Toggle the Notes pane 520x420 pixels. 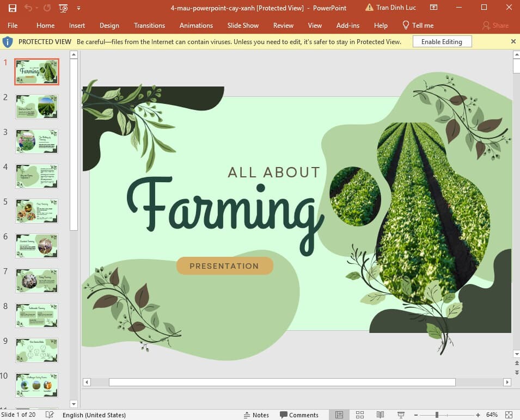(256, 415)
